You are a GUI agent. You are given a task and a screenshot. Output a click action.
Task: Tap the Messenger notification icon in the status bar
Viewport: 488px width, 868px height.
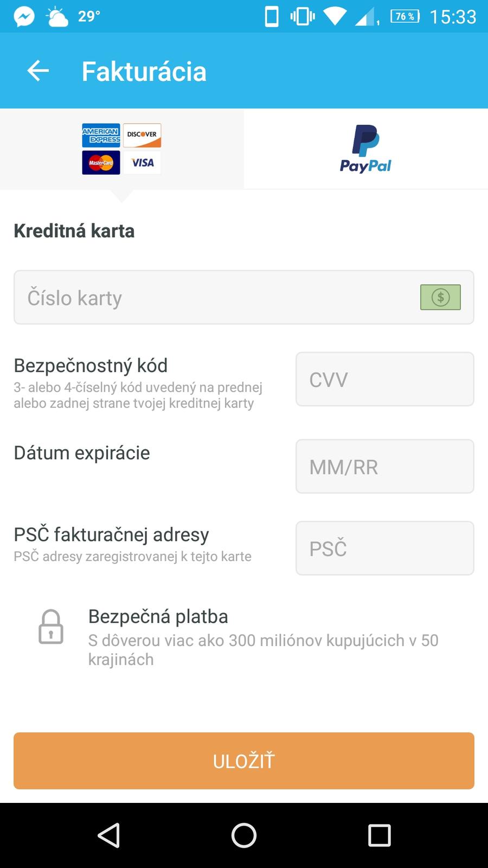pyautogui.click(x=24, y=17)
